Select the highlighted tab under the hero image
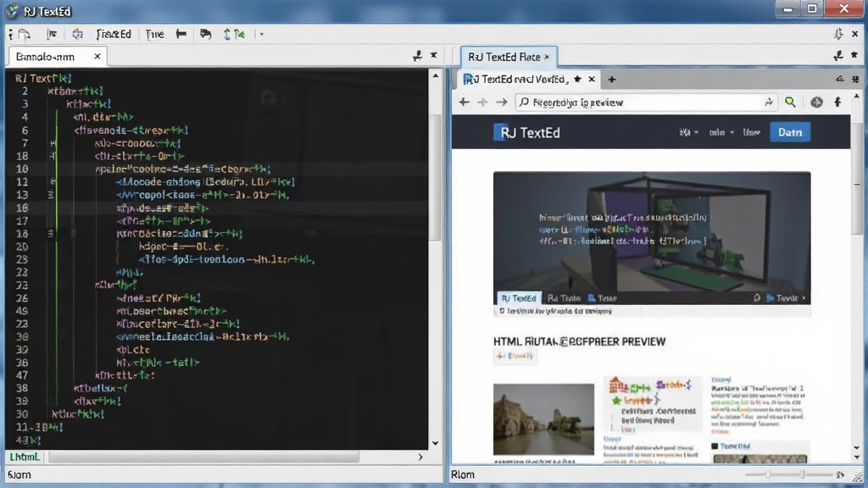Viewport: 868px width, 488px height. click(x=519, y=298)
